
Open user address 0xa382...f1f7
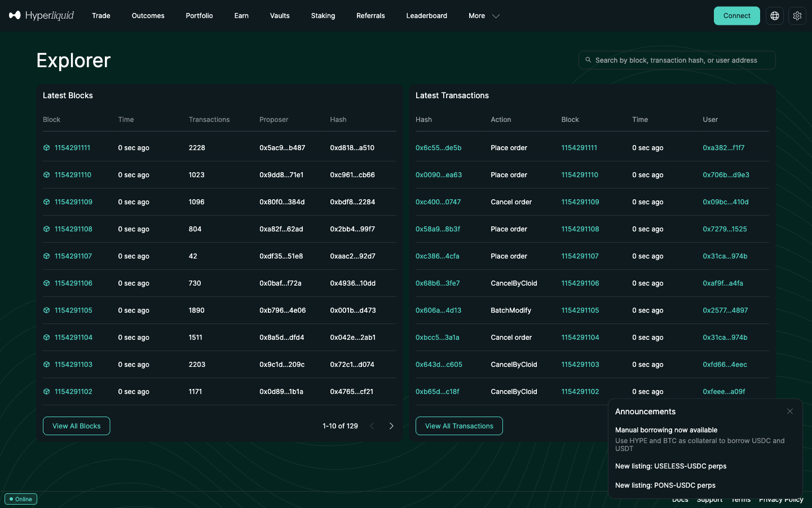click(723, 148)
